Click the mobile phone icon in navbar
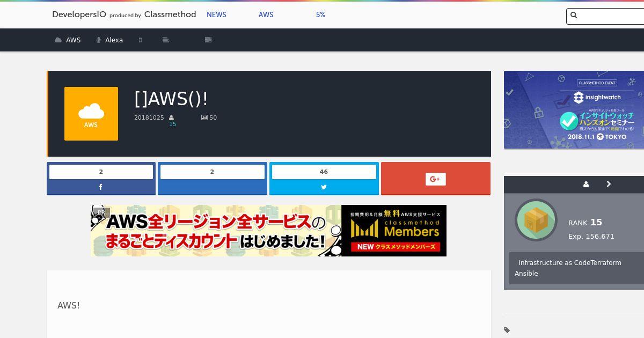This screenshot has height=338, width=644. tap(141, 40)
